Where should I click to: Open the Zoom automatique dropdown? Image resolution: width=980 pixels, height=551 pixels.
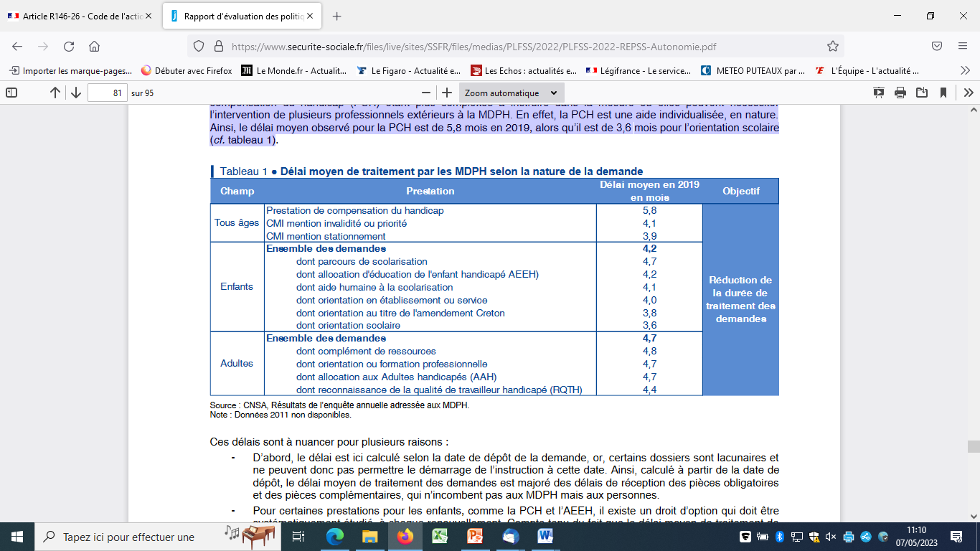[511, 93]
